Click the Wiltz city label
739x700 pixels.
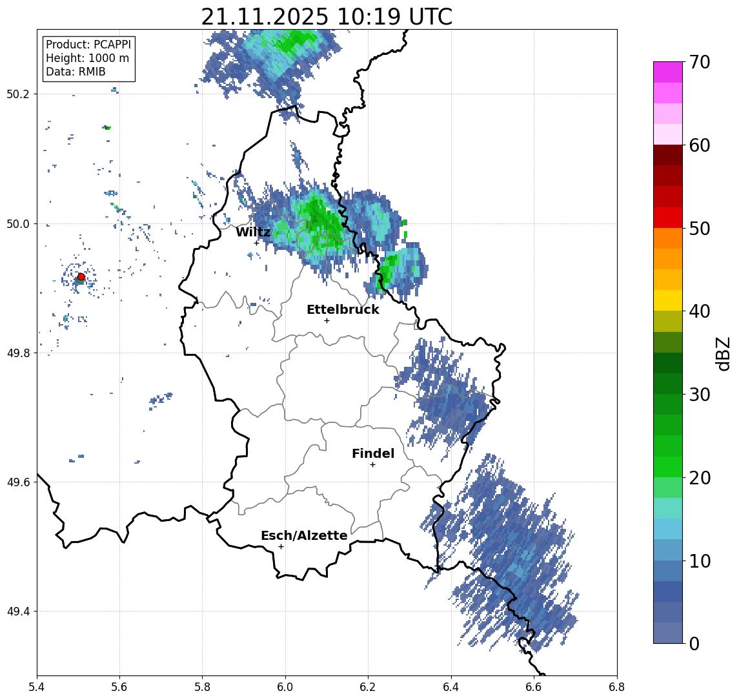point(253,232)
